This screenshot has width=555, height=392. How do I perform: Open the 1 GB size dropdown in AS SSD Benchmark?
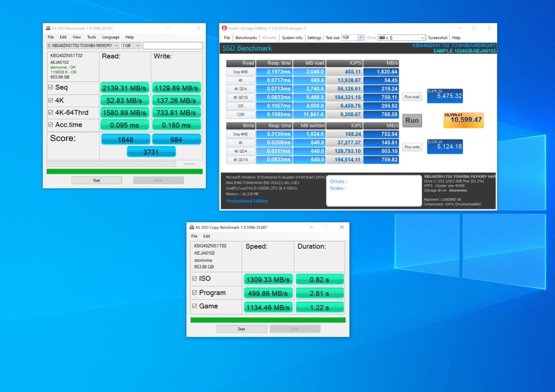[131, 46]
